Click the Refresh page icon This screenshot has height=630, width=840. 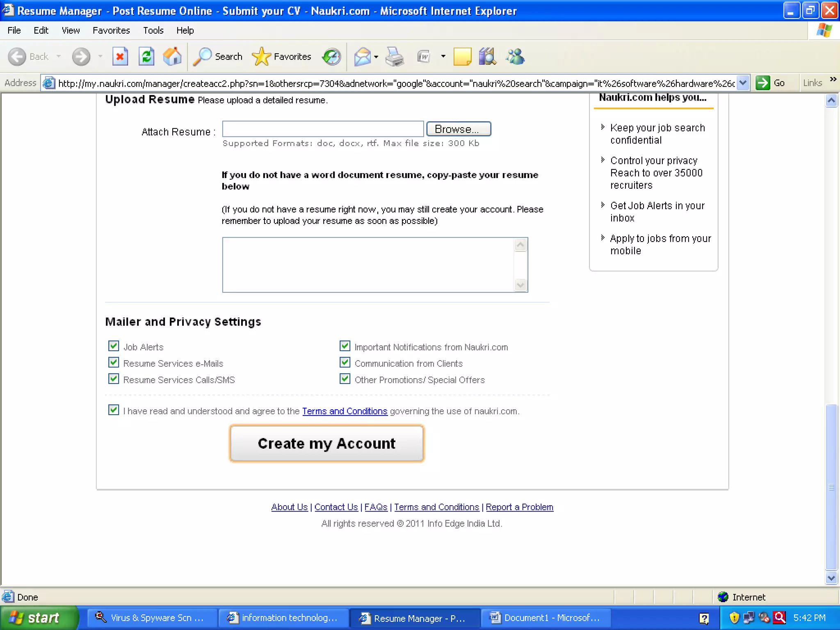click(146, 57)
